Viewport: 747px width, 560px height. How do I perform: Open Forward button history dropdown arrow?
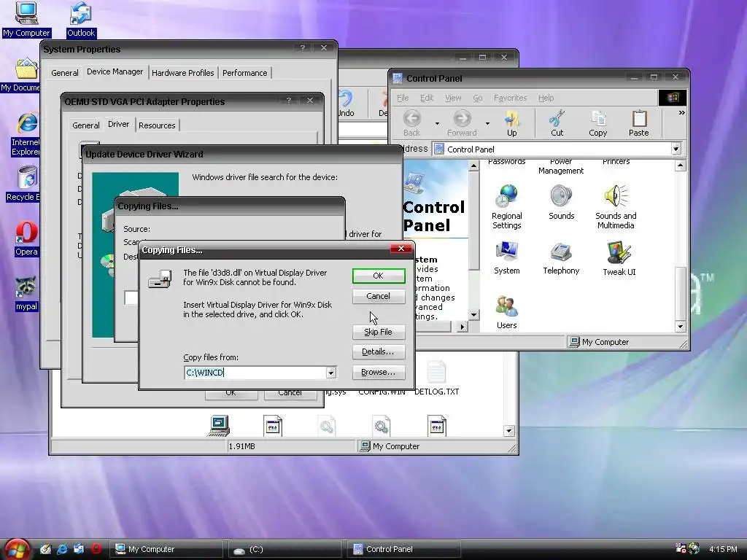(x=487, y=124)
